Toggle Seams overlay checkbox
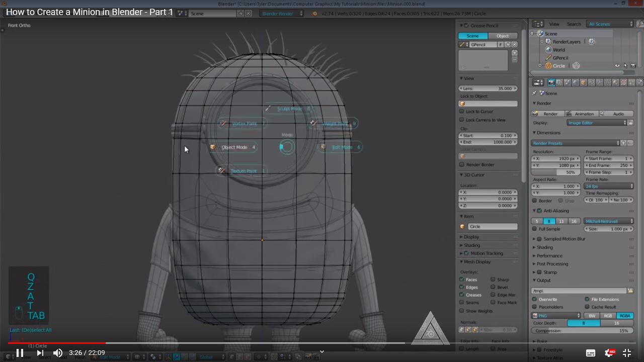This screenshot has width=644, height=362. tap(461, 303)
